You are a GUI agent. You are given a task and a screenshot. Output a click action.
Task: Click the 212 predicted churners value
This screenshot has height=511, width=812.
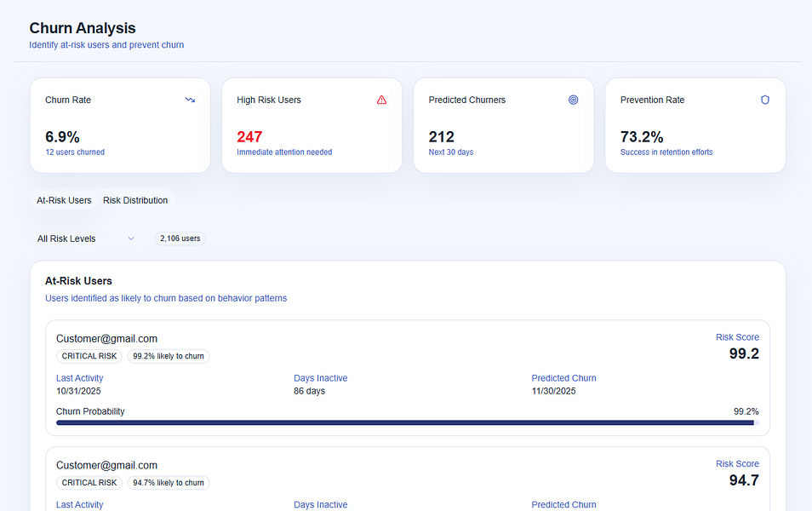point(441,137)
